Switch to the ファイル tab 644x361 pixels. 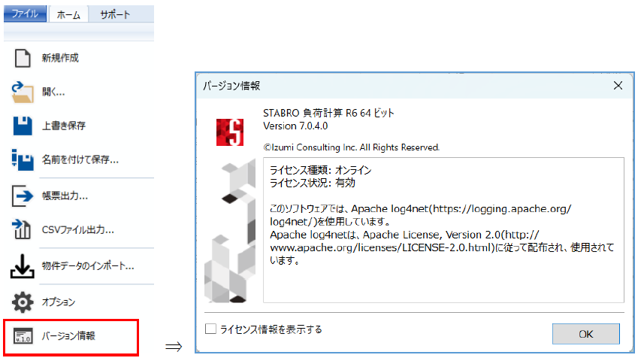25,14
